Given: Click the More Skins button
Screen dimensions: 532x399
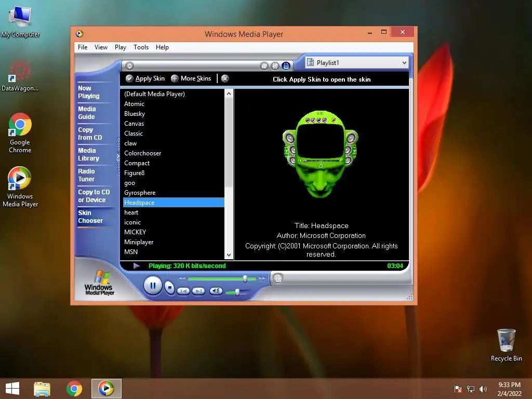Looking at the screenshot, I should tap(191, 78).
